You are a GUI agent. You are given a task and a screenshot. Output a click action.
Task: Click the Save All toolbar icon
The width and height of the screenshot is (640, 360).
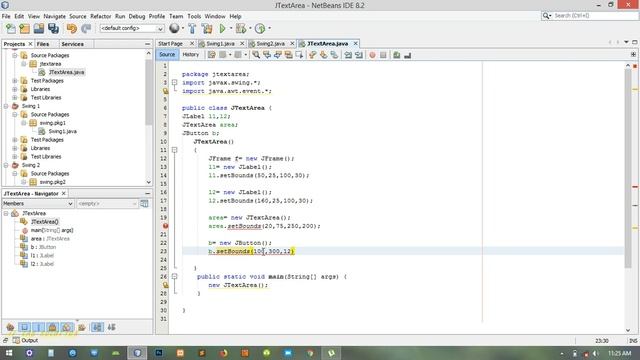coord(53,28)
